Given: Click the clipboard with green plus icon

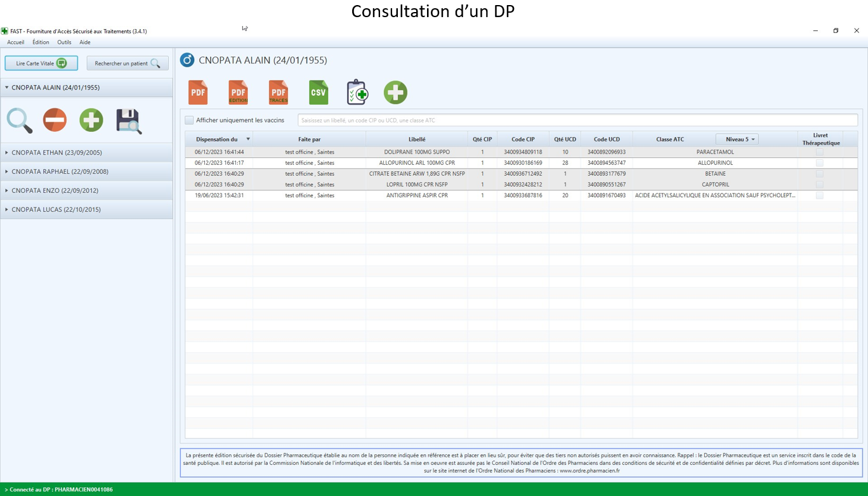Looking at the screenshot, I should click(x=357, y=93).
